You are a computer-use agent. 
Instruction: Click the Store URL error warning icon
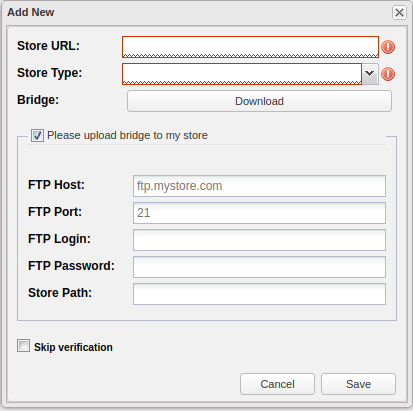(x=388, y=47)
